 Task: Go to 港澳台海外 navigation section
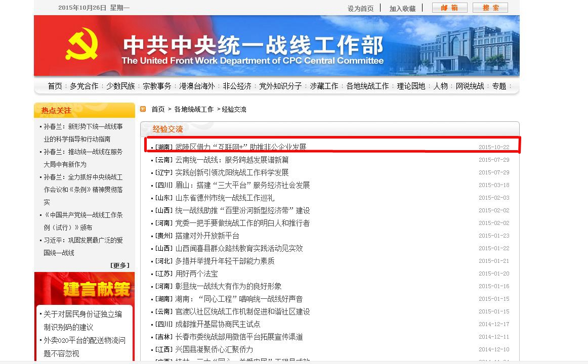click(x=197, y=86)
